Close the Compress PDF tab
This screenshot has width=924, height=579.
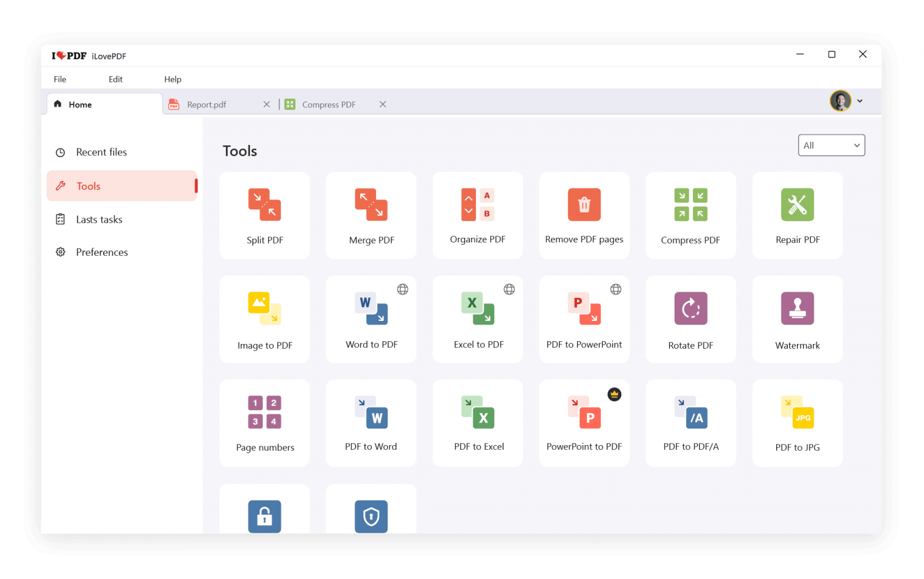click(x=383, y=104)
